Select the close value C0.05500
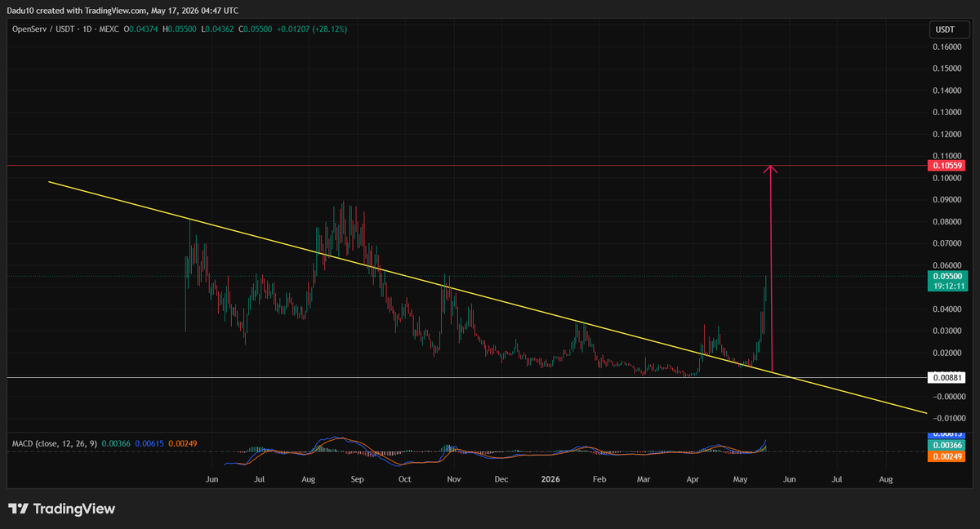The width and height of the screenshot is (980, 529). point(256,29)
